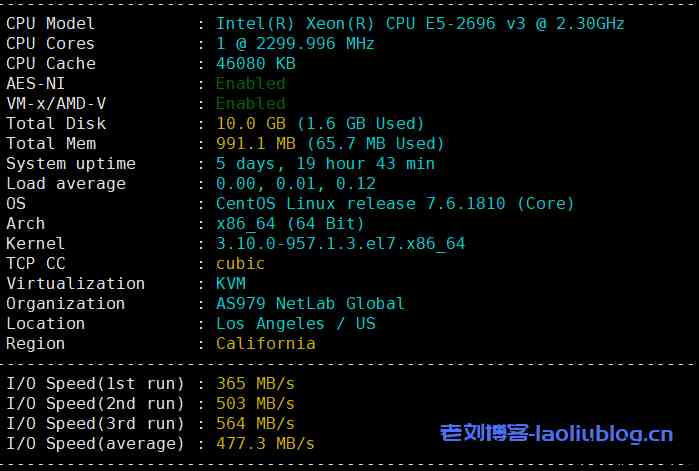Click the CPU Cache label
The image size is (699, 471).
tap(51, 63)
